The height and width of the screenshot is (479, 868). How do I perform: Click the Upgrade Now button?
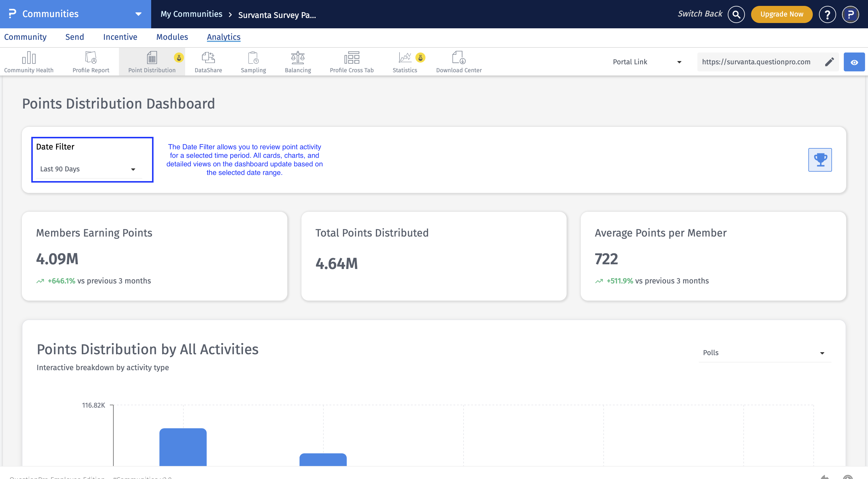782,14
